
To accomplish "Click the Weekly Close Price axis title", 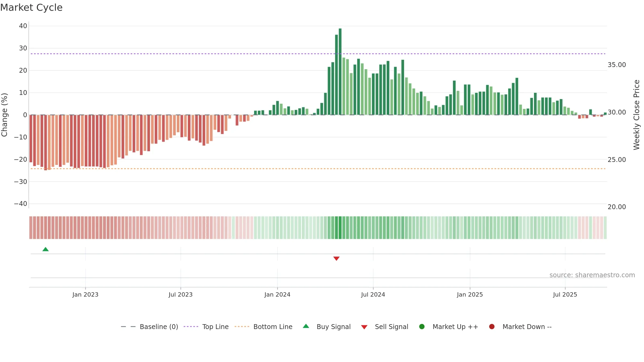I will pos(636,115).
